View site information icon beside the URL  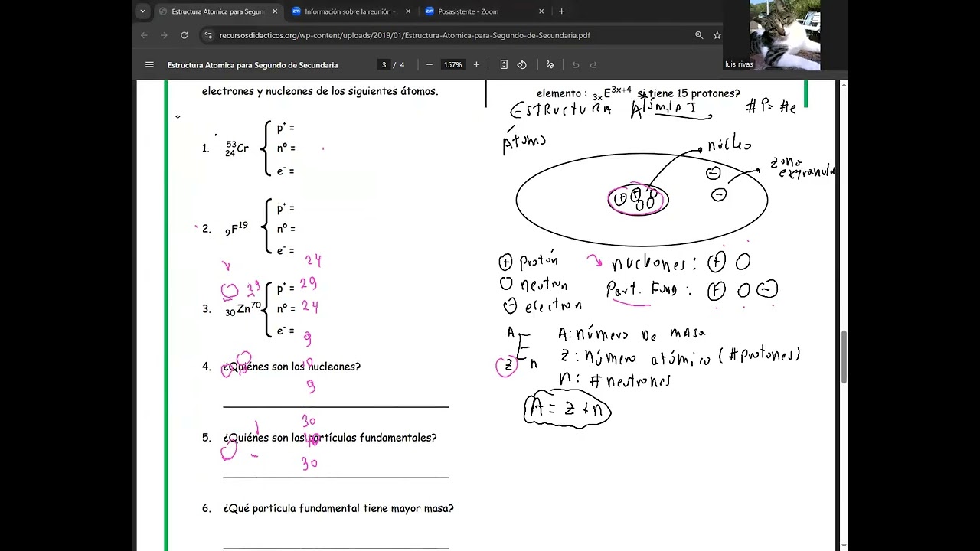[208, 35]
